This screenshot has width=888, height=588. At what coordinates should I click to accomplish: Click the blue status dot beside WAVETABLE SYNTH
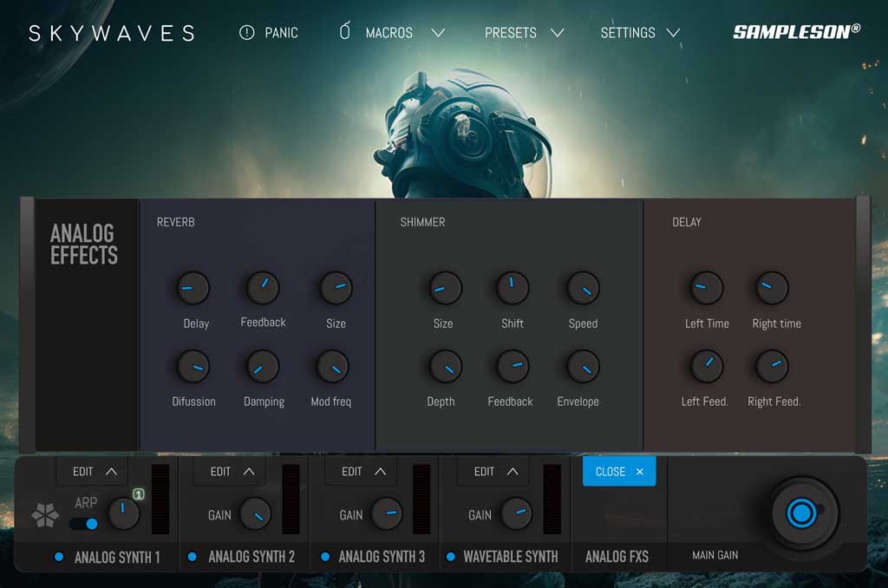pos(452,557)
